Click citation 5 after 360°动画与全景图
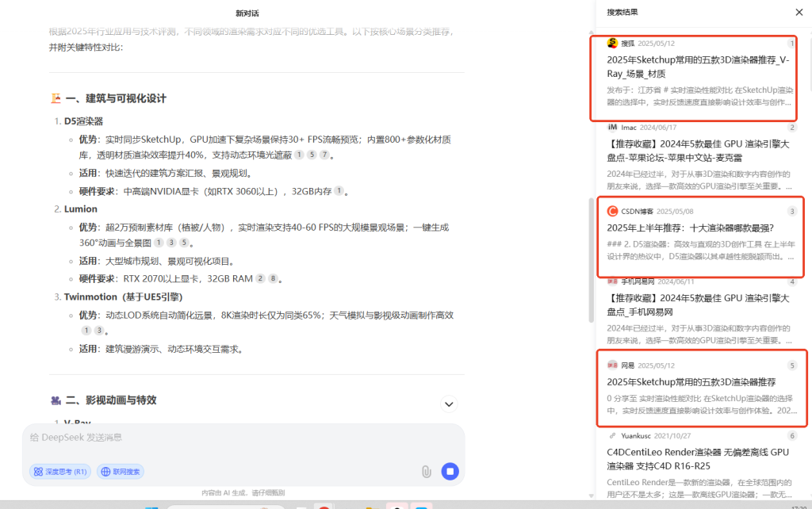 184,243
